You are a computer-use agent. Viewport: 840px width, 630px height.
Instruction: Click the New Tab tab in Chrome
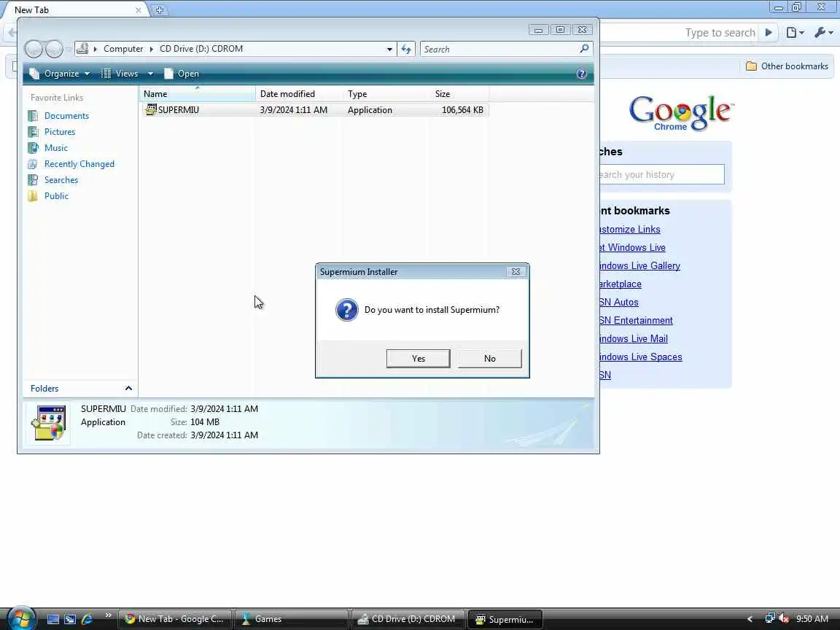point(74,9)
